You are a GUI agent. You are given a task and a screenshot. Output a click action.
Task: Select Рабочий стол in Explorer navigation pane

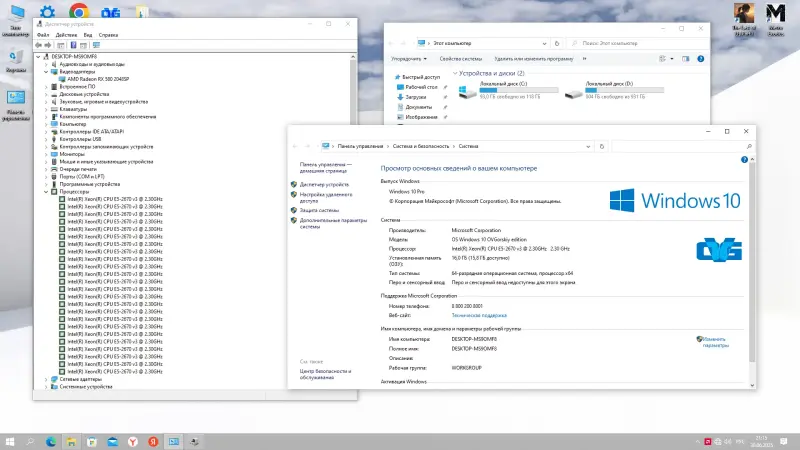[x=421, y=87]
